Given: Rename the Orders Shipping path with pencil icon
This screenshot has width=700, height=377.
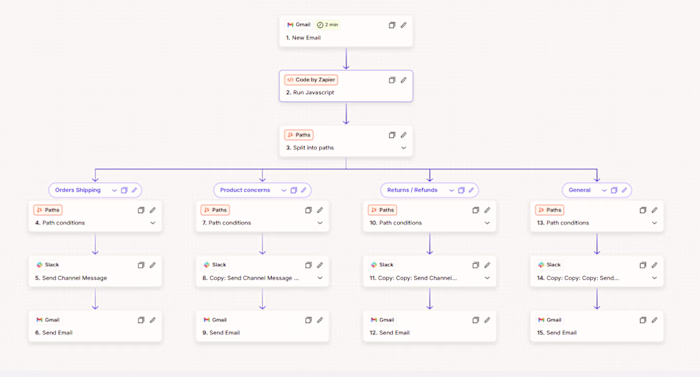Looking at the screenshot, I should [x=134, y=190].
